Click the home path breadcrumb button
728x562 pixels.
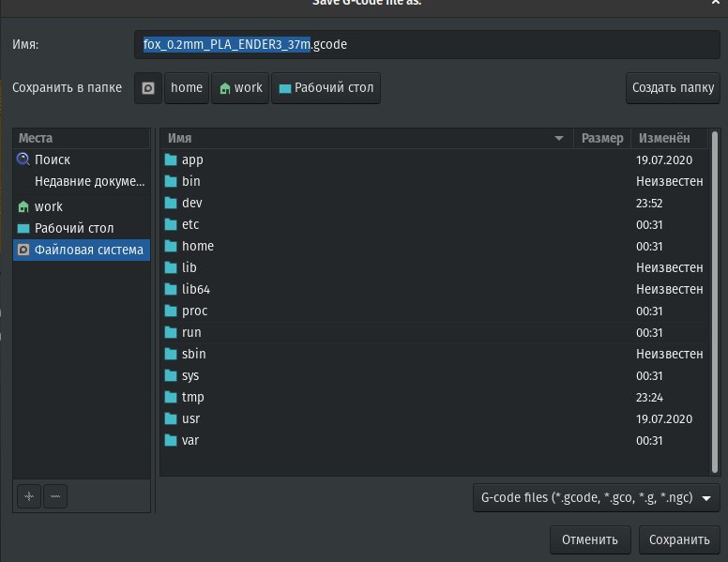[186, 88]
